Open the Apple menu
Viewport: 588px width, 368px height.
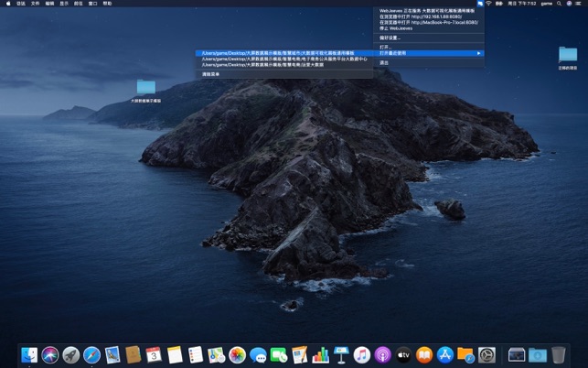7,4
